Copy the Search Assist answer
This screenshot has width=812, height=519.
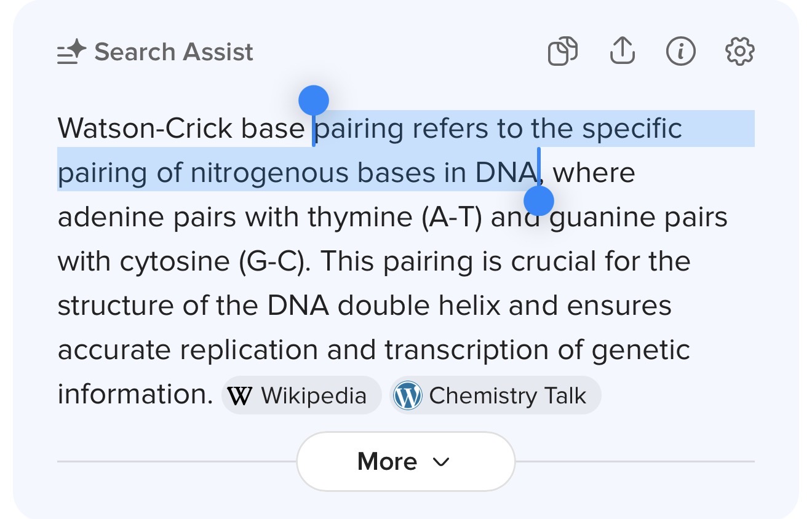[562, 52]
